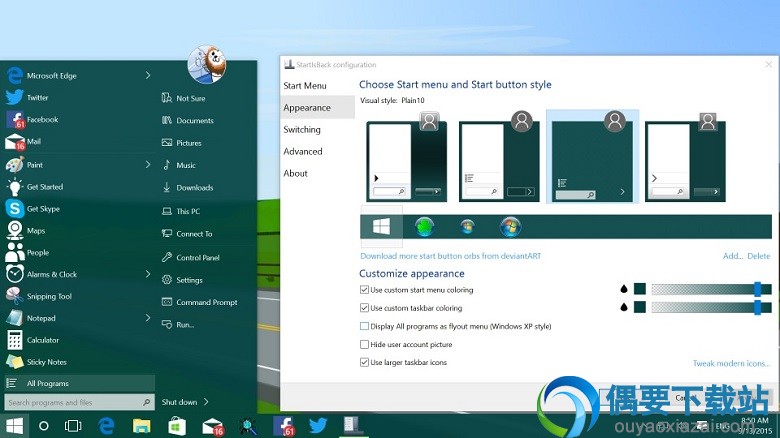Expand Paint jump list arrow
The image size is (780, 438).
[x=148, y=164]
